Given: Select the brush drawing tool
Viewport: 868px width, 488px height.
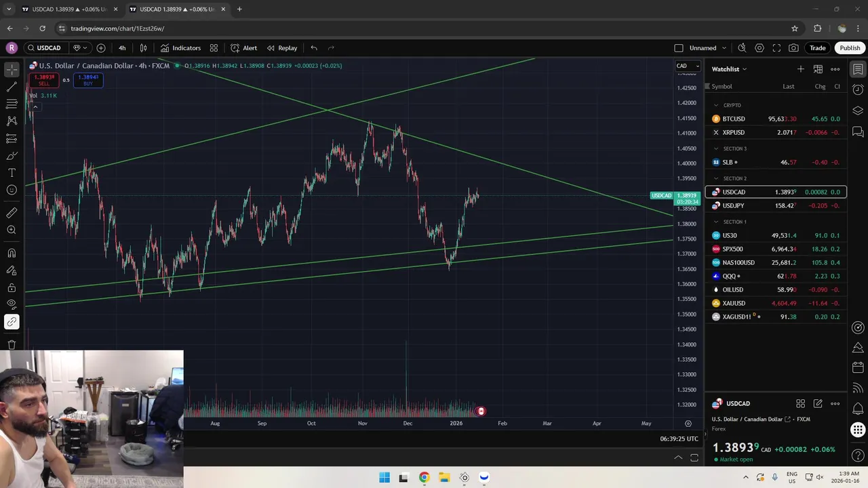Looking at the screenshot, I should click(12, 156).
